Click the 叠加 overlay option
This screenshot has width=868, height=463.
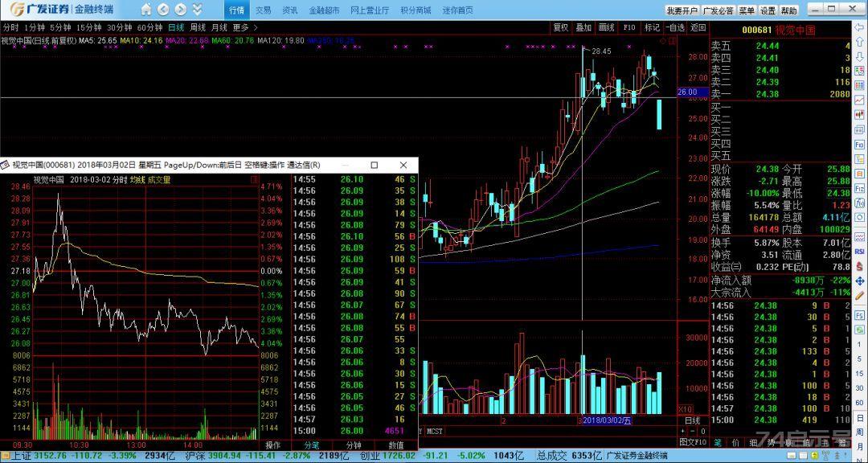point(583,27)
